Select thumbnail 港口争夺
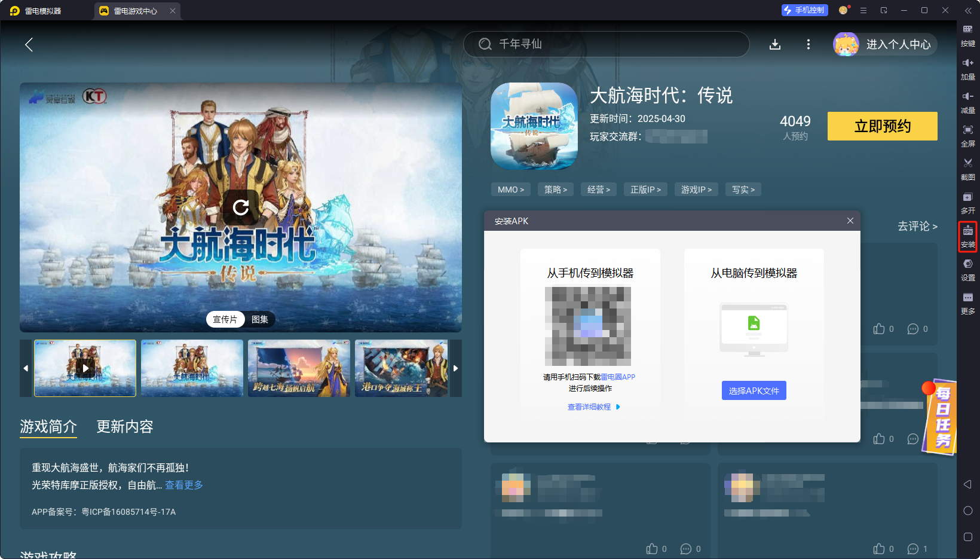The height and width of the screenshot is (559, 980). [401, 368]
